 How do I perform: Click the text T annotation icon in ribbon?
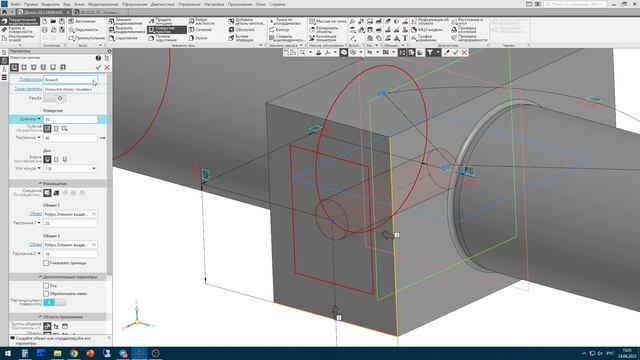405,38
